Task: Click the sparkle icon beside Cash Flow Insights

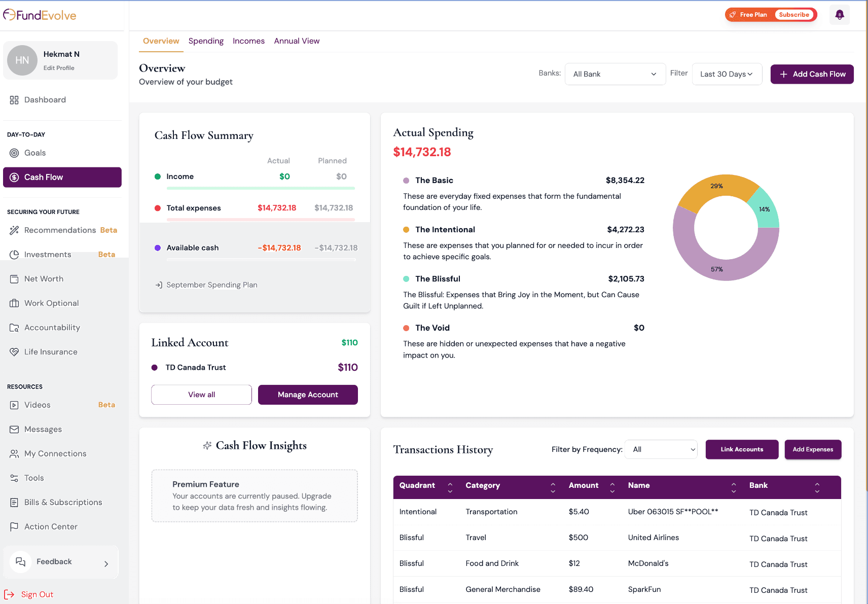Action: pos(207,446)
